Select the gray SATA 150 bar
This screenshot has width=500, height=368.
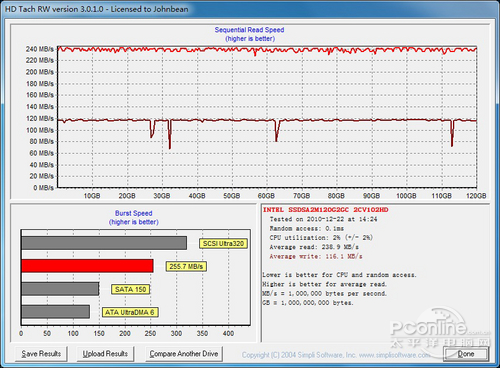[x=60, y=289]
